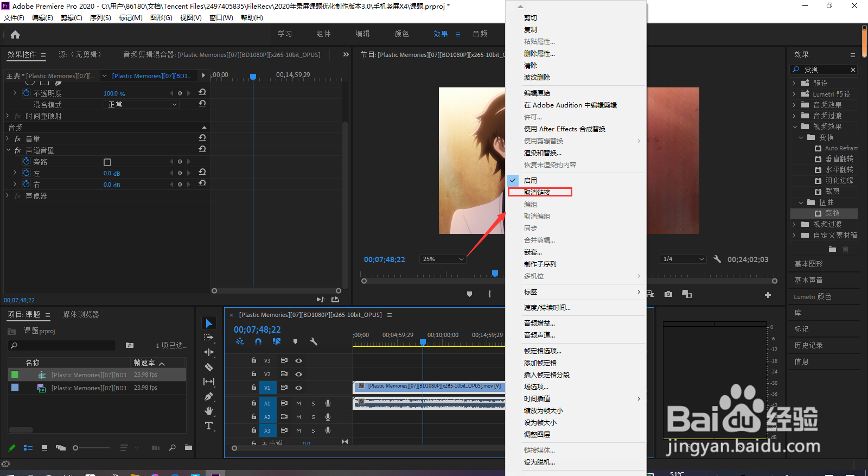This screenshot has width=868, height=476.
Task: Toggle timeline snap magnet icon
Action: click(258, 341)
